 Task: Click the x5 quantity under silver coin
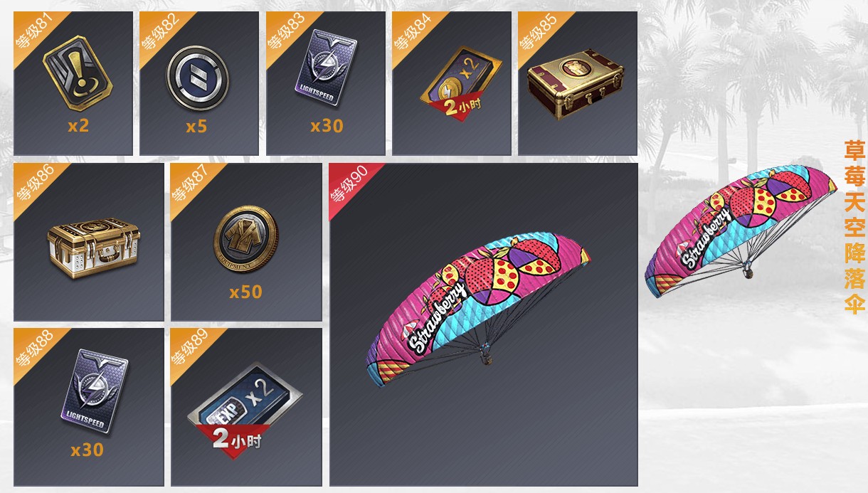point(196,126)
